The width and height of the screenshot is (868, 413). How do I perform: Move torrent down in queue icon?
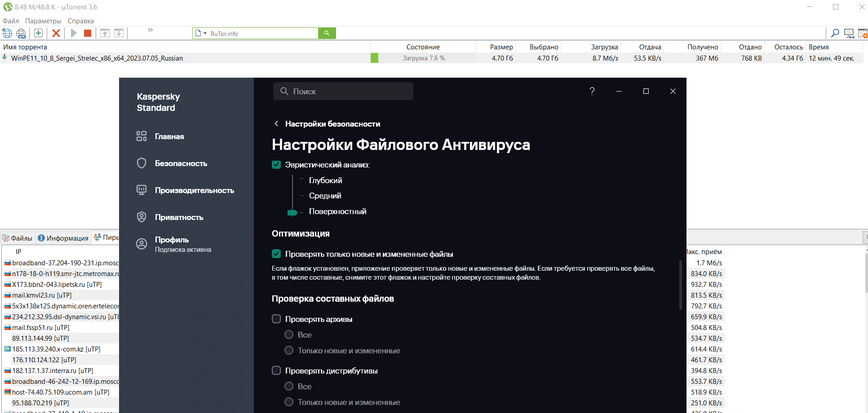(x=119, y=33)
